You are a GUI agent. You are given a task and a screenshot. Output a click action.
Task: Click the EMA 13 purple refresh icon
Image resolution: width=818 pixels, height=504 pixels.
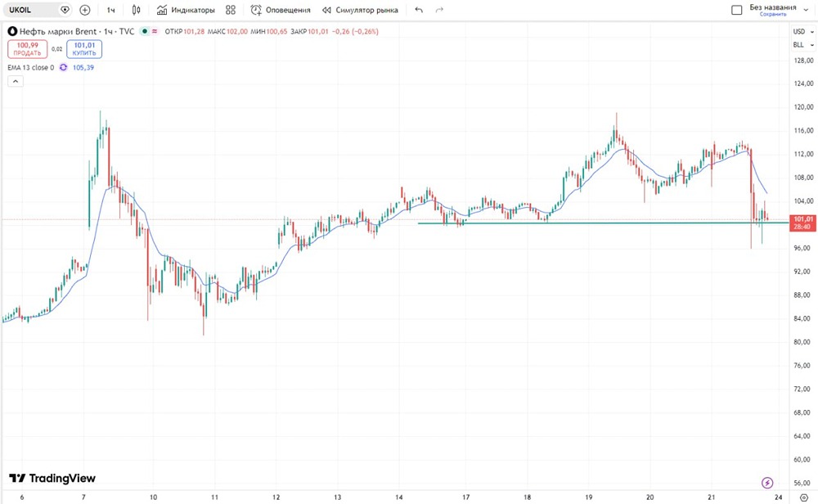(x=63, y=67)
